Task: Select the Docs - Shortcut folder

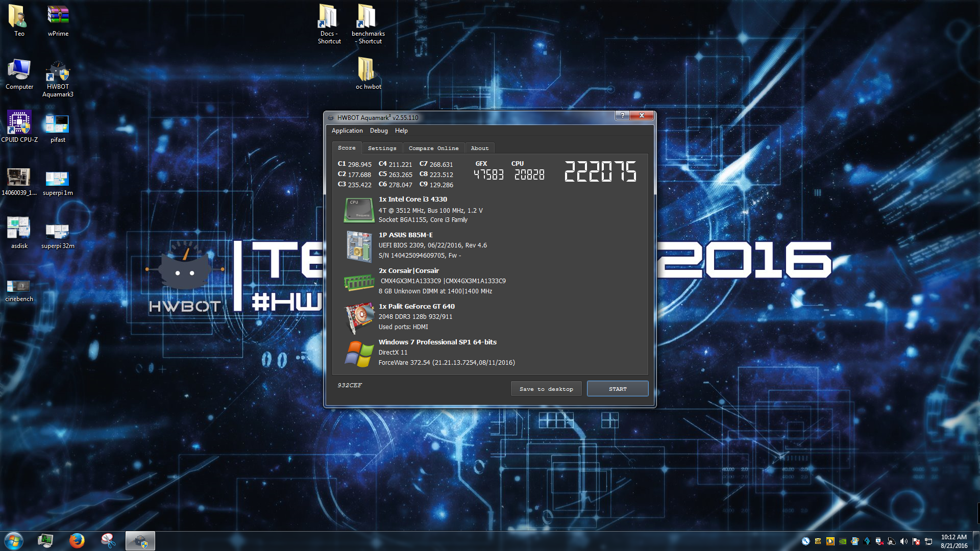Action: pos(329,24)
